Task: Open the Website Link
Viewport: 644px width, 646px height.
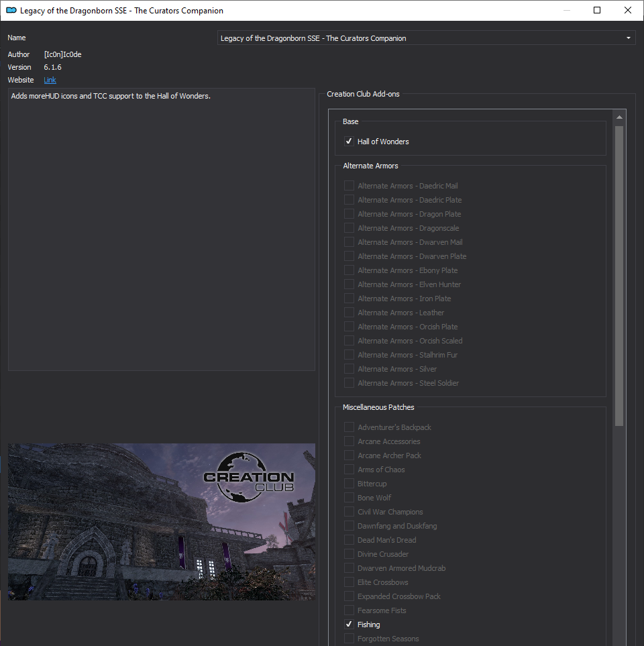Action: tap(50, 80)
